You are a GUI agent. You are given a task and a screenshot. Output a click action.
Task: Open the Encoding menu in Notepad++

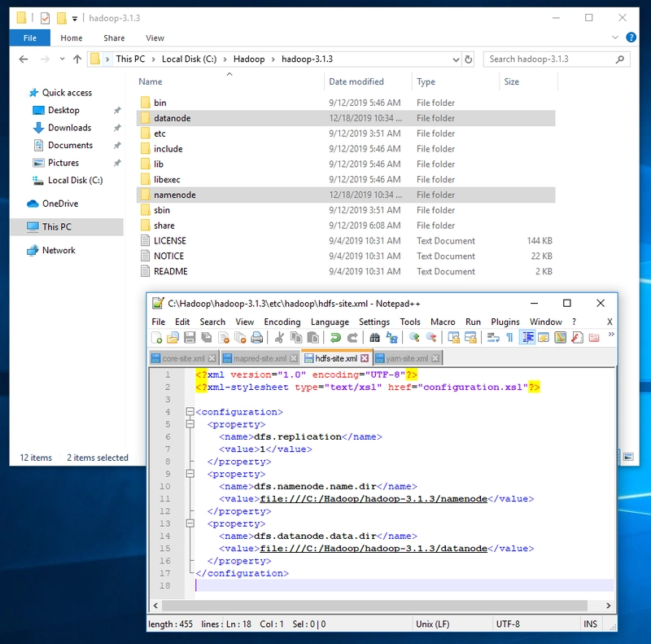[x=282, y=322]
